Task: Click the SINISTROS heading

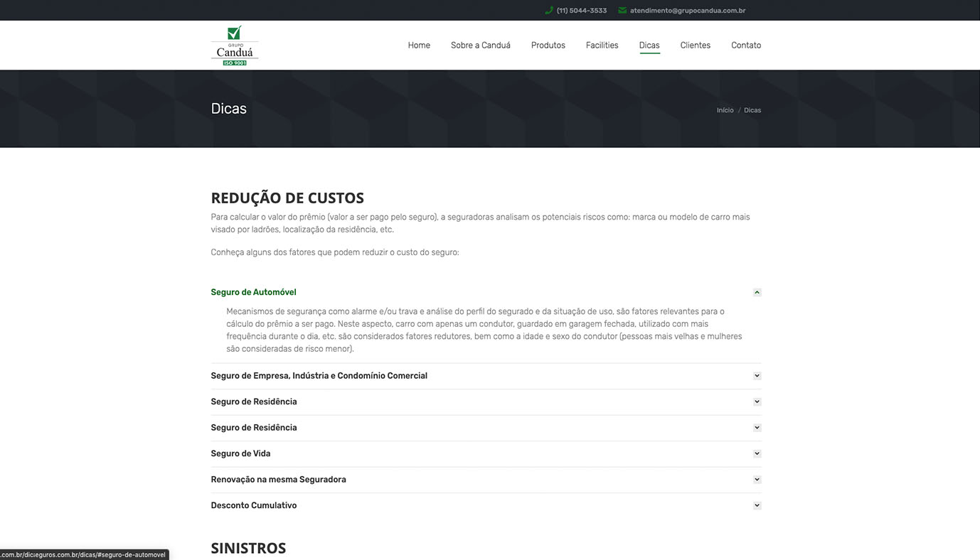Action: pos(248,548)
